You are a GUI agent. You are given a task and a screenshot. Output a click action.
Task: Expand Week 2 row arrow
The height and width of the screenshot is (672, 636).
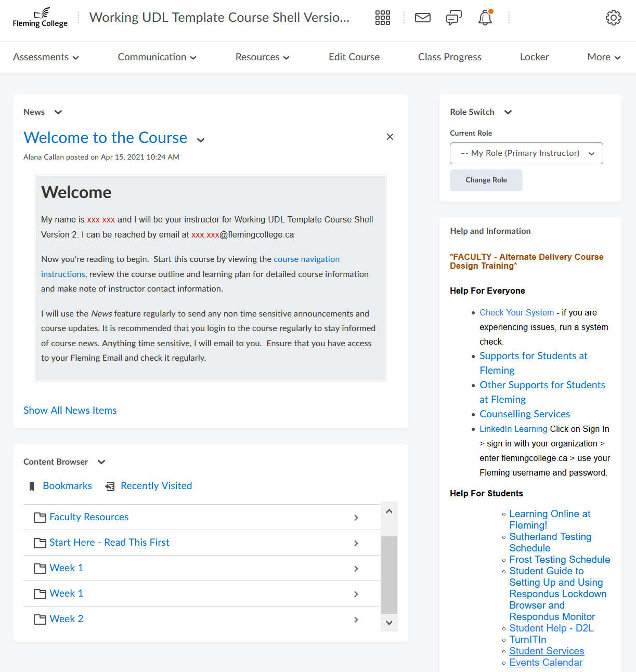coord(356,620)
